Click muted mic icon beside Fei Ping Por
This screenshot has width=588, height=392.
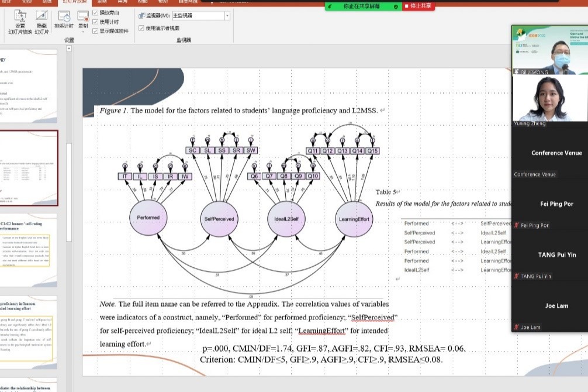pyautogui.click(x=517, y=225)
